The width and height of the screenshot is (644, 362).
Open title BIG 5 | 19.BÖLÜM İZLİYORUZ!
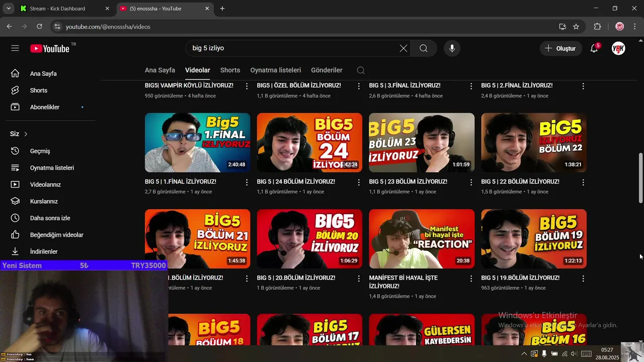[x=520, y=278]
